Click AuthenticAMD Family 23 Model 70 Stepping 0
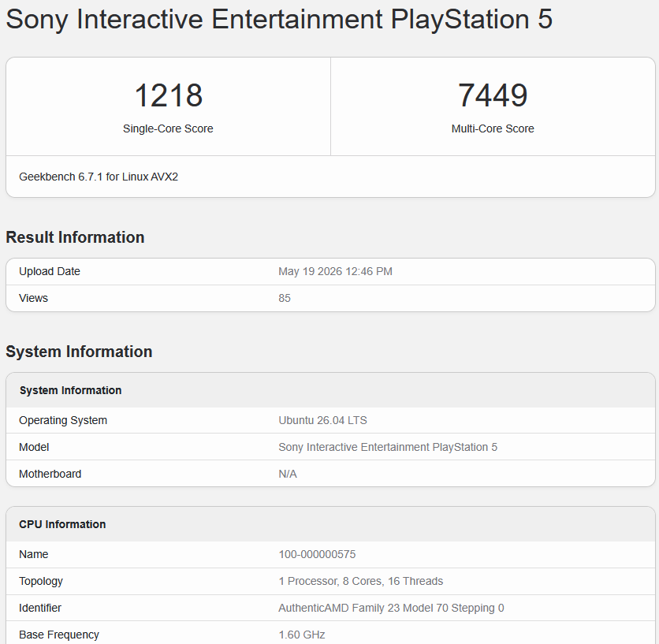 click(391, 608)
